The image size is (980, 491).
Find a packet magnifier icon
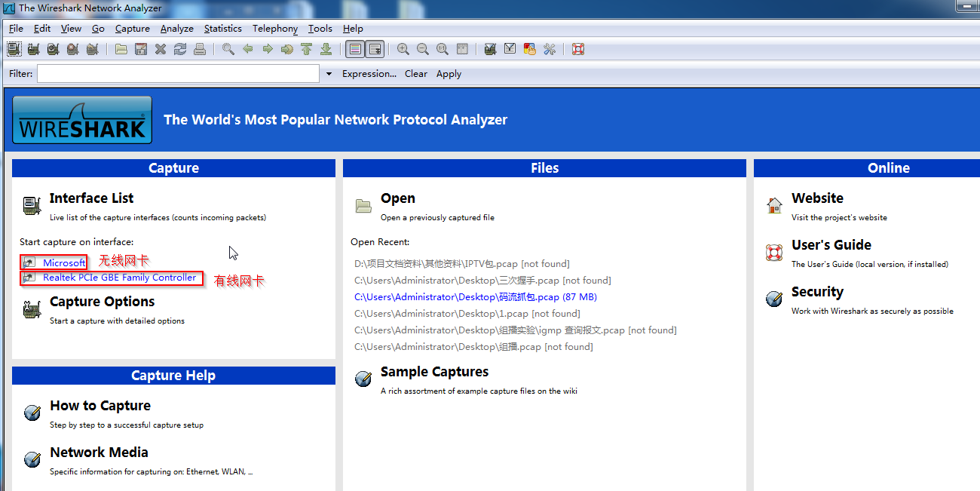click(x=228, y=49)
